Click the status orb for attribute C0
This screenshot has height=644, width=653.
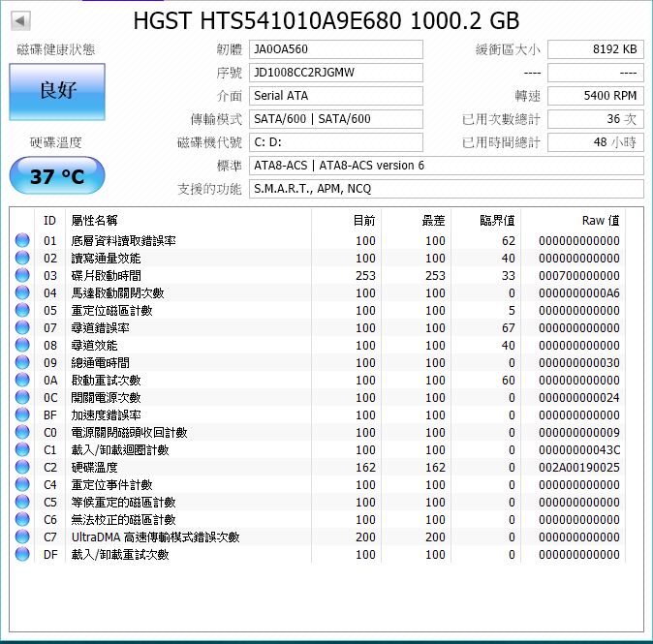click(x=22, y=433)
